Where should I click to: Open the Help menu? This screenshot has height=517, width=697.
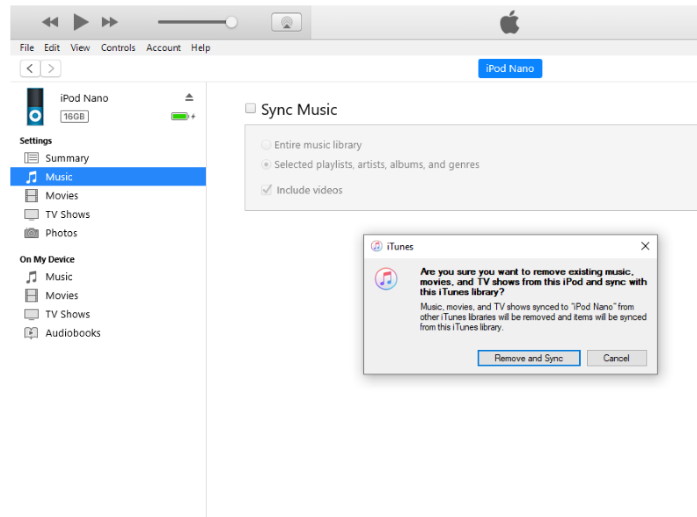click(200, 48)
